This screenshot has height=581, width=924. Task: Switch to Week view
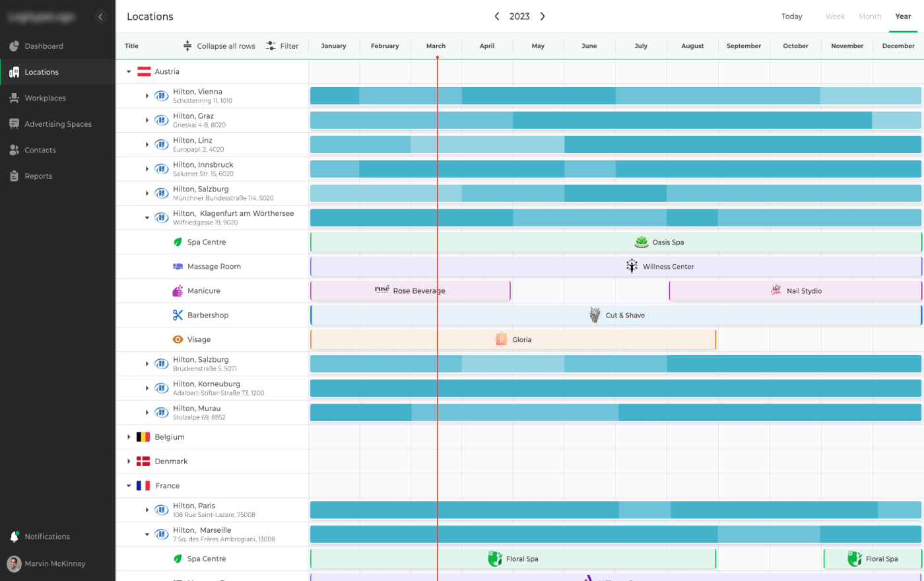coord(835,16)
